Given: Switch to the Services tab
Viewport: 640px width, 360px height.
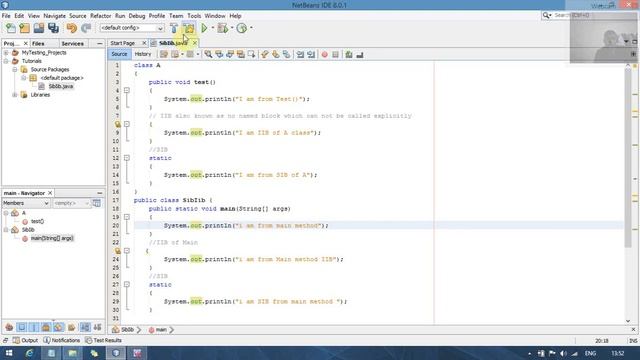Looking at the screenshot, I should (x=72, y=43).
